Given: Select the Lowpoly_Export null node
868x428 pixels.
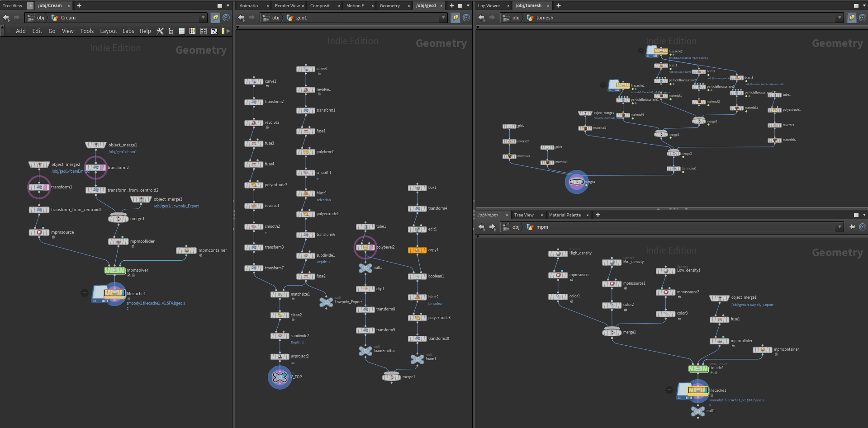Looking at the screenshot, I should click(x=326, y=302).
